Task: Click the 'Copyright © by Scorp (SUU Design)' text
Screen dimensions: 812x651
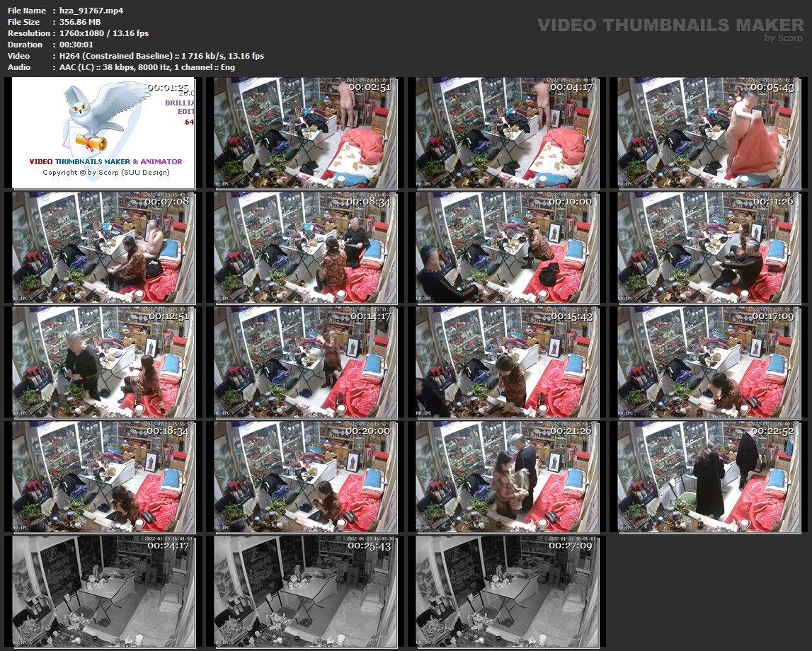Action: pyautogui.click(x=106, y=173)
